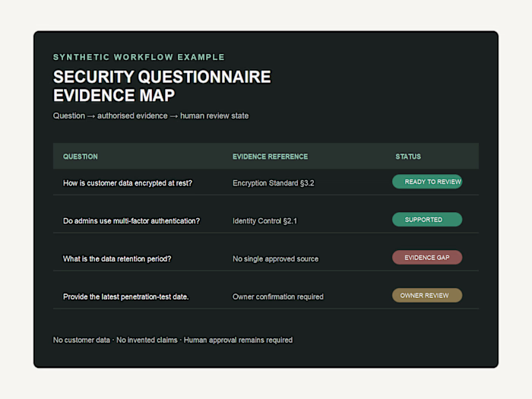Click 'No single approved source' cell
532x399 pixels.
pos(275,259)
